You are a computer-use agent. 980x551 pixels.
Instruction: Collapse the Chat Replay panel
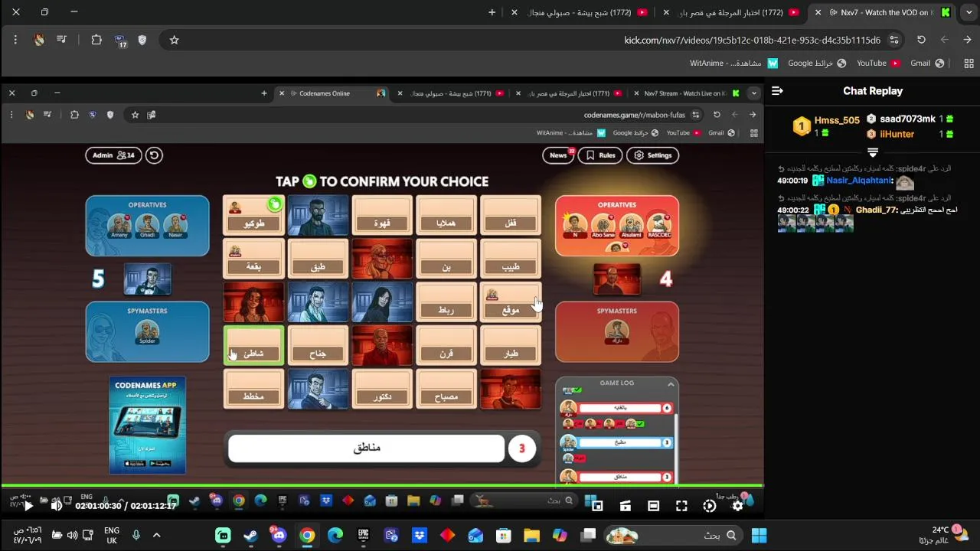click(x=778, y=91)
